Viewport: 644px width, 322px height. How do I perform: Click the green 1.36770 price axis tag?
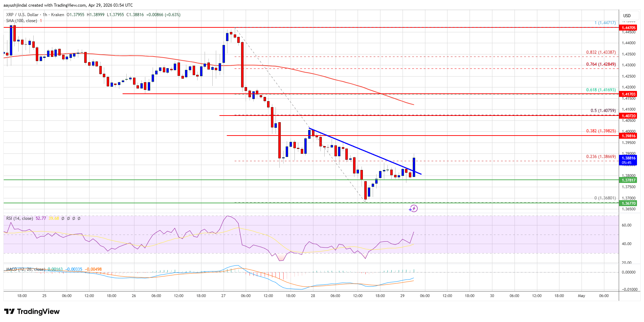pos(629,203)
